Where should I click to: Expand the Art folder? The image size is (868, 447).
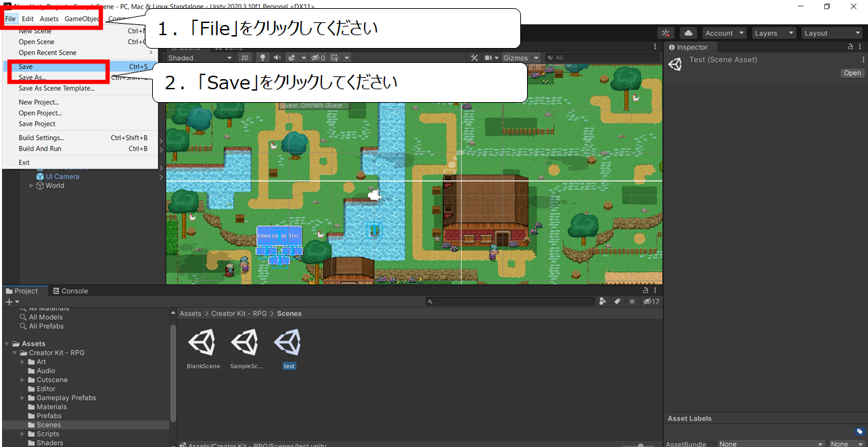point(22,362)
